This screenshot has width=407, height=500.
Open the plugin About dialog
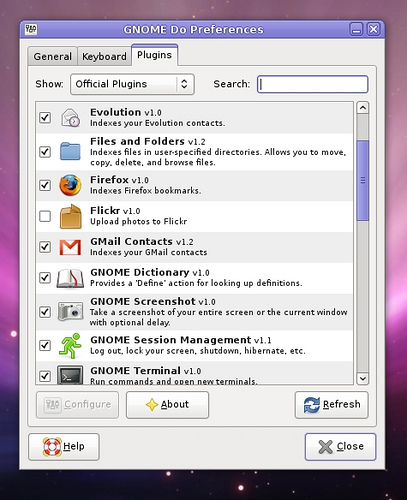click(x=167, y=405)
